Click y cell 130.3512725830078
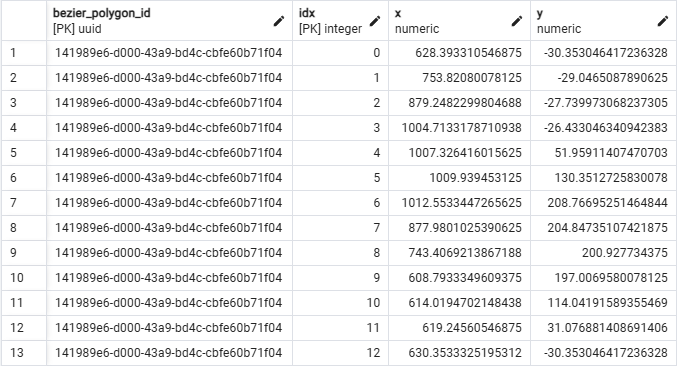This screenshot has width=677, height=366. 604,178
